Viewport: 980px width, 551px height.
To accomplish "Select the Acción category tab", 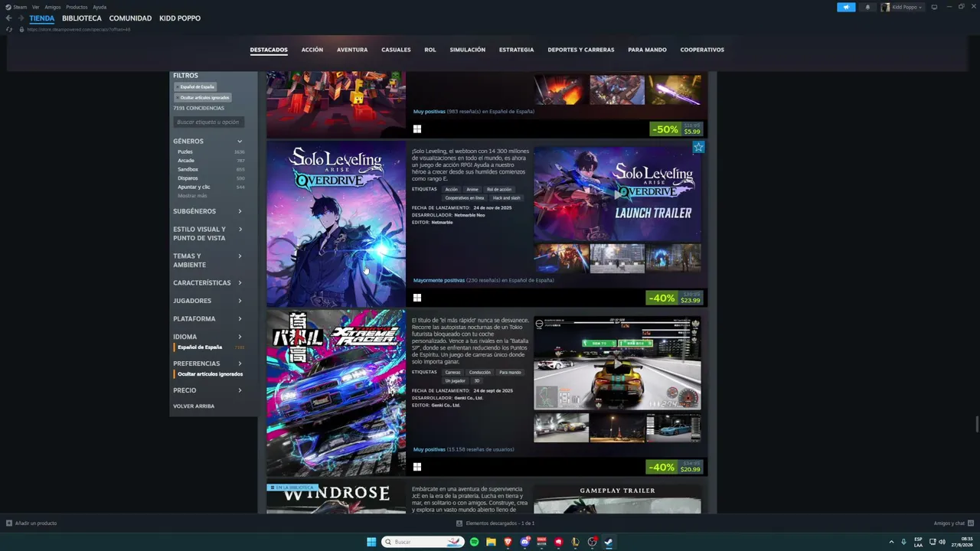I will 312,50.
